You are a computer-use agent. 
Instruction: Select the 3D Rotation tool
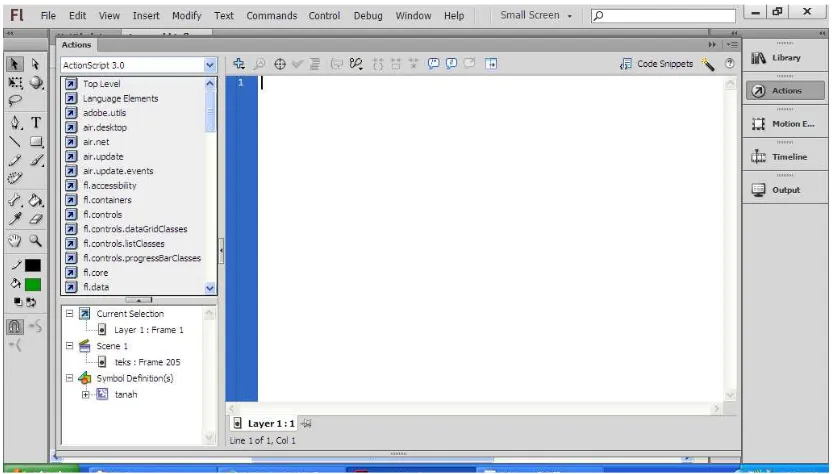tap(36, 82)
